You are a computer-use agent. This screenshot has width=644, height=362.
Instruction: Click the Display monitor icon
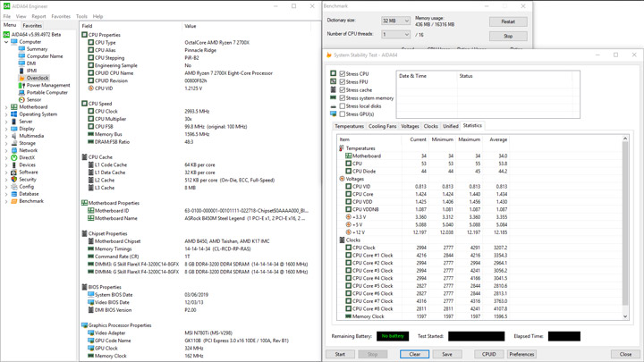point(14,129)
